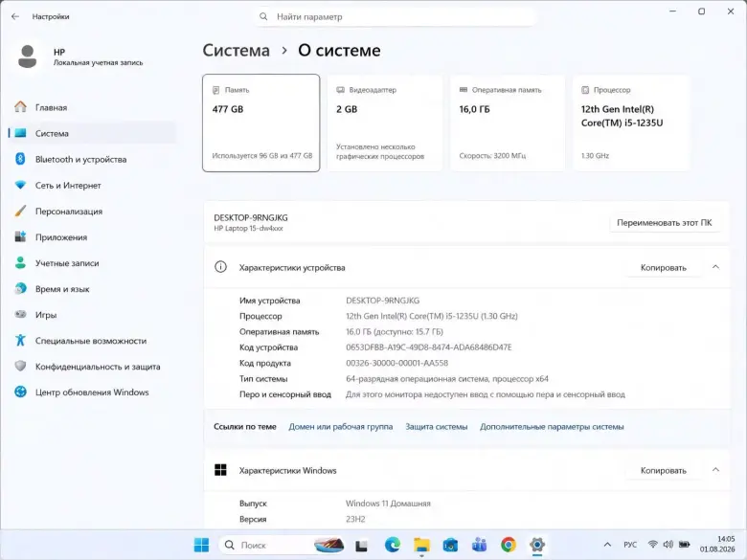The width and height of the screenshot is (747, 560).
Task: Click the Settings gear on taskbar
Action: [x=537, y=545]
